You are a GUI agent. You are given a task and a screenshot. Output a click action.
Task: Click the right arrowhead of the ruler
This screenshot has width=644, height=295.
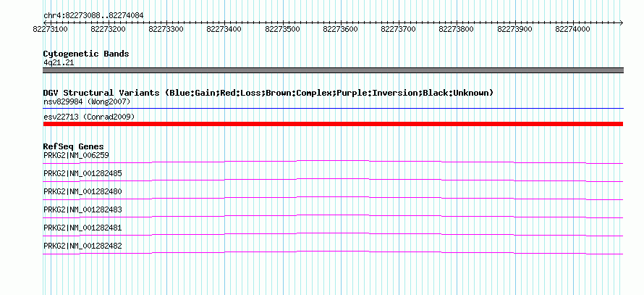(x=621, y=22)
